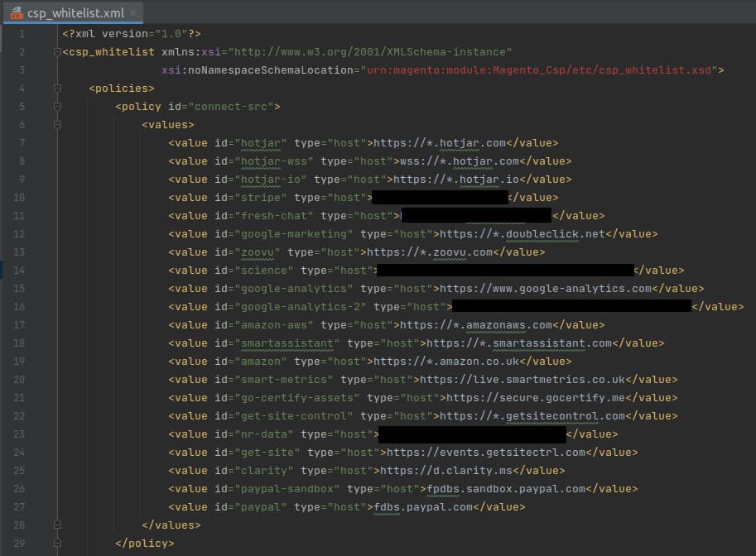Image resolution: width=756 pixels, height=556 pixels.
Task: Click the https://*.hotjar.com host value
Action: [x=440, y=143]
